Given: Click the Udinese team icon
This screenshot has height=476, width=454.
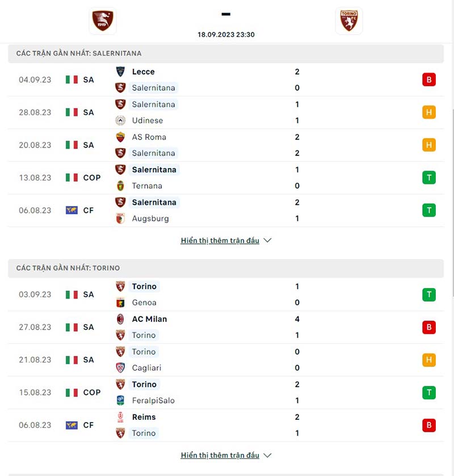Looking at the screenshot, I should tap(120, 121).
